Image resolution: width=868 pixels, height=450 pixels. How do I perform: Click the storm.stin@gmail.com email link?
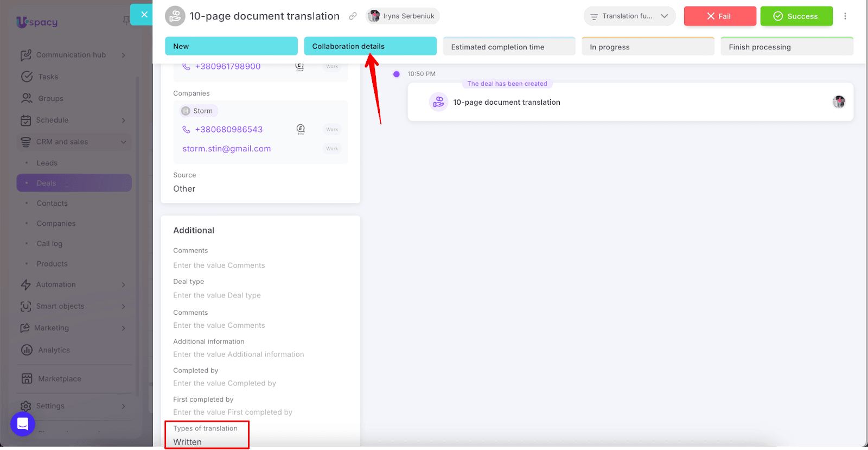227,149
